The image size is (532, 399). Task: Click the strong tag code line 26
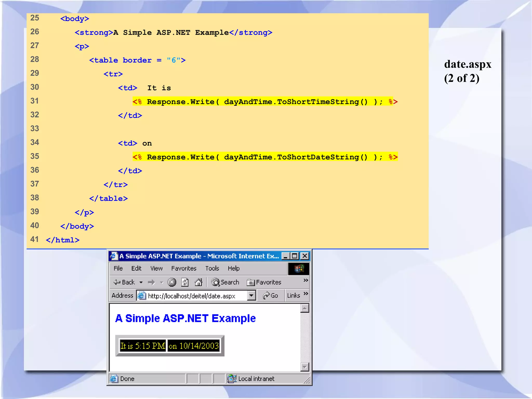coord(174,32)
